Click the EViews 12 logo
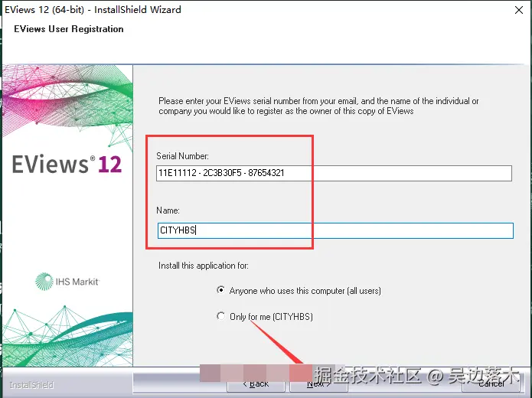Viewport: 532px width, 398px height. 67,165
